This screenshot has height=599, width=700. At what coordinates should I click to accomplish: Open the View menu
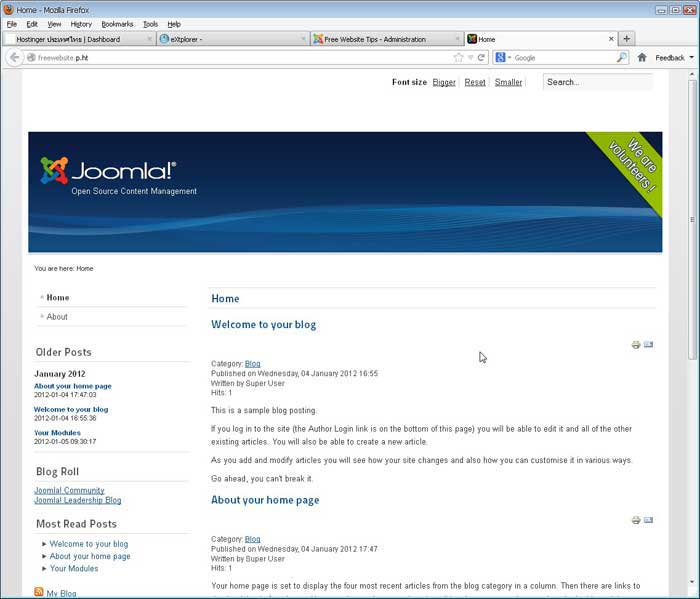[54, 24]
